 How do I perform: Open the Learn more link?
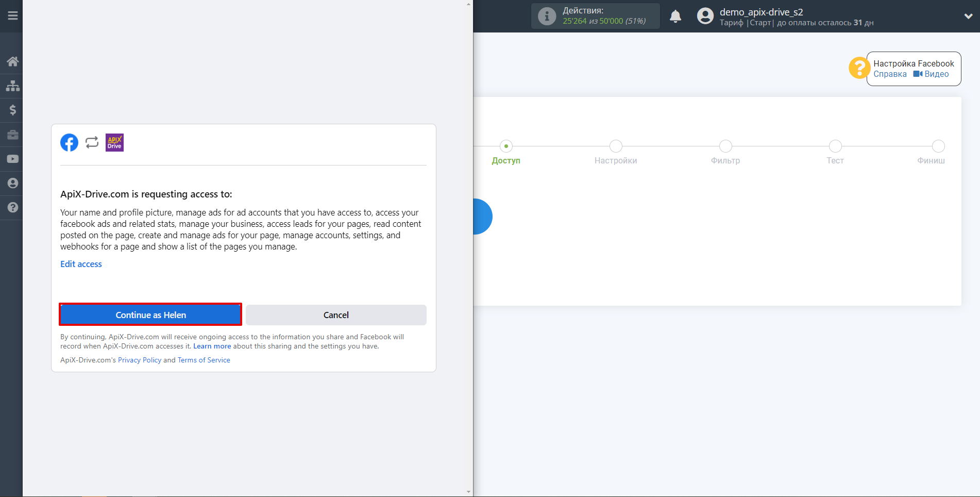(x=212, y=346)
